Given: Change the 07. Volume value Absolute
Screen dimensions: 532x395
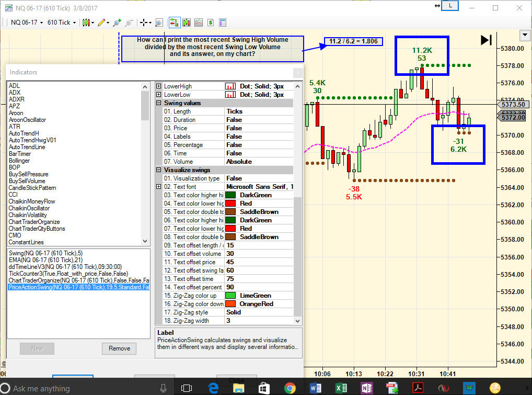Looking at the screenshot, I should point(259,162).
